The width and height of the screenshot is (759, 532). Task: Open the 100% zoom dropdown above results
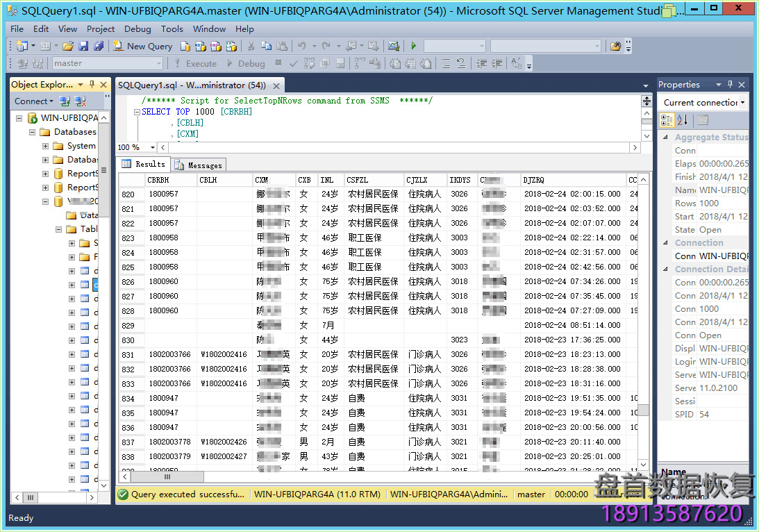point(135,147)
